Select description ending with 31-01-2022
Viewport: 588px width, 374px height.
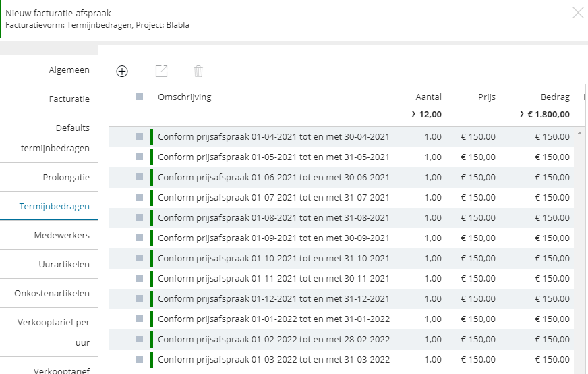click(x=274, y=319)
